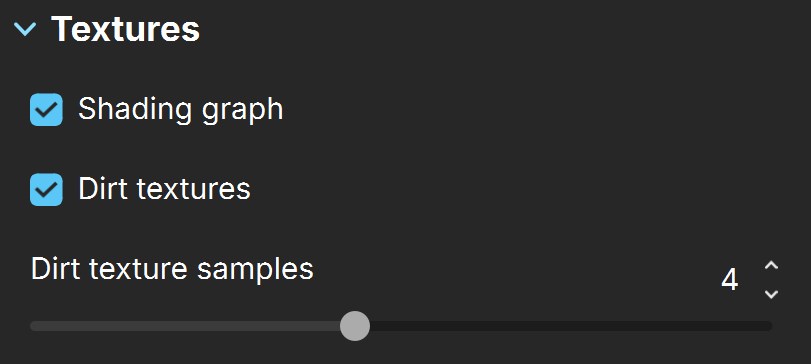This screenshot has width=811, height=364.
Task: Toggle the checkmark icon for Shading graph
Action: coord(46,110)
